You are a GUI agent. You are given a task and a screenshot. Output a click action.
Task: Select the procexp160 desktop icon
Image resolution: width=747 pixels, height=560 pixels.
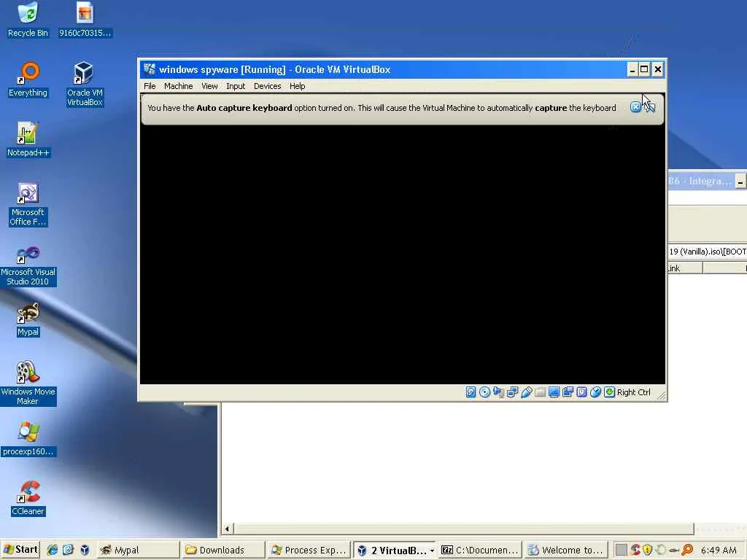(x=28, y=439)
